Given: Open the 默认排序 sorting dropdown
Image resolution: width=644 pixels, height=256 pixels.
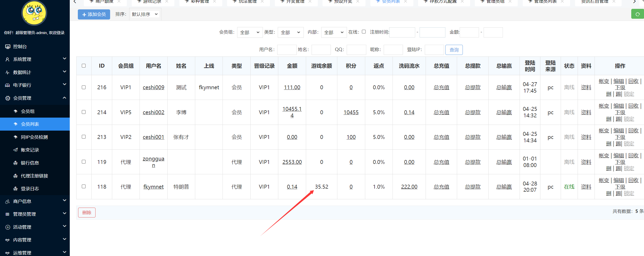Looking at the screenshot, I should (145, 14).
